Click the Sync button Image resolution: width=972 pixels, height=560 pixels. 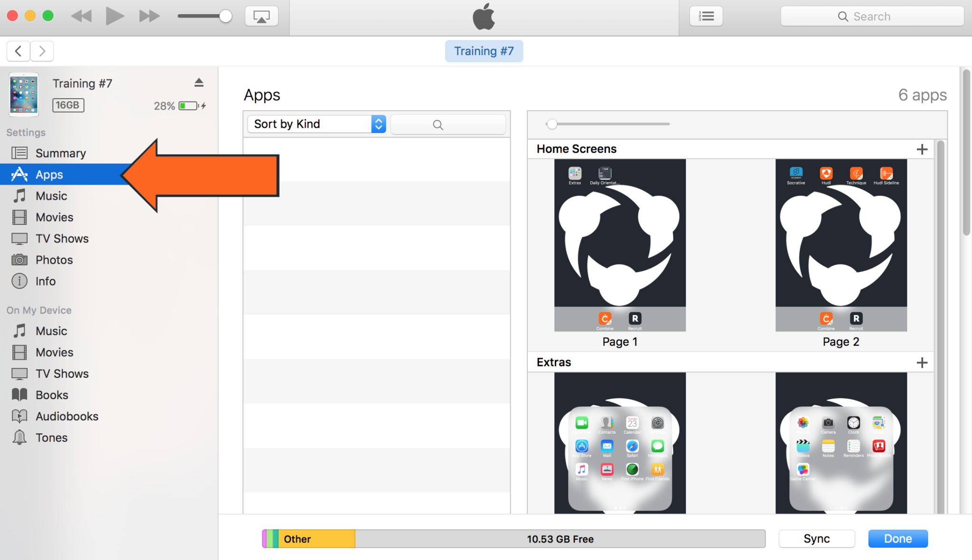click(x=817, y=539)
